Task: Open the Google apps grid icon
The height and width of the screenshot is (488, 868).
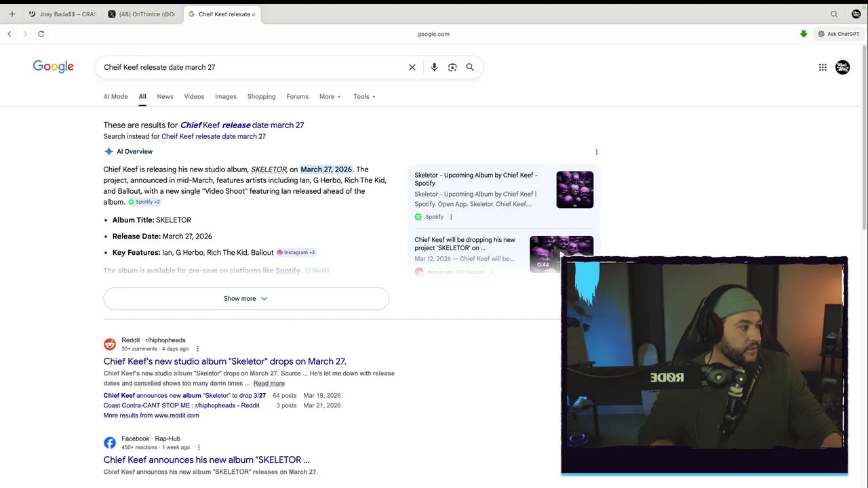Action: coord(823,67)
